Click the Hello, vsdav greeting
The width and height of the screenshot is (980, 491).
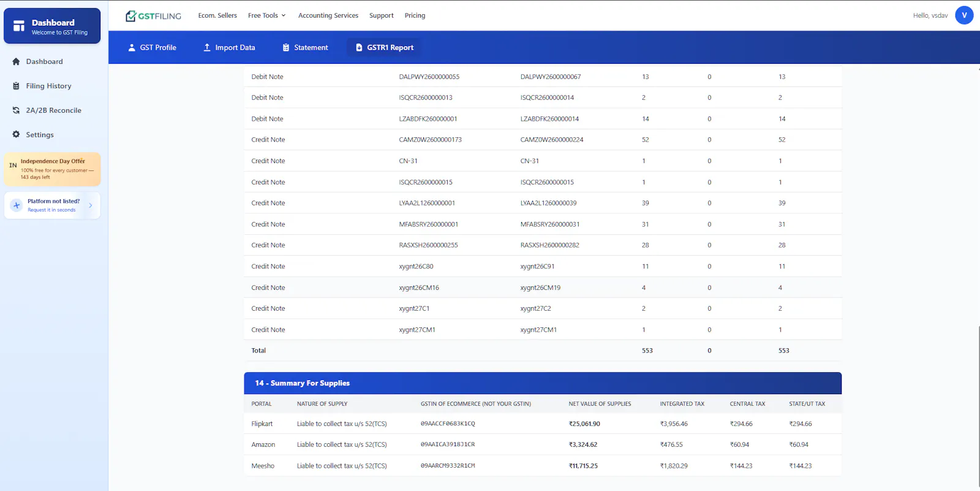click(930, 15)
